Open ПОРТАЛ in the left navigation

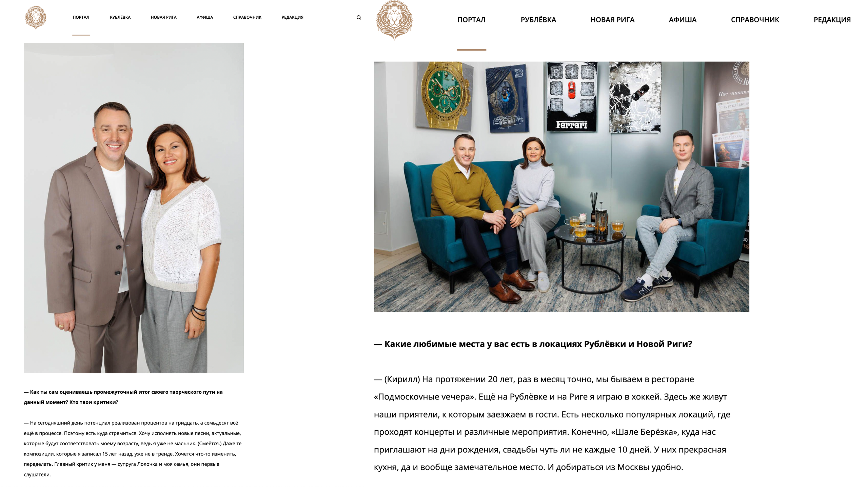pos(81,17)
